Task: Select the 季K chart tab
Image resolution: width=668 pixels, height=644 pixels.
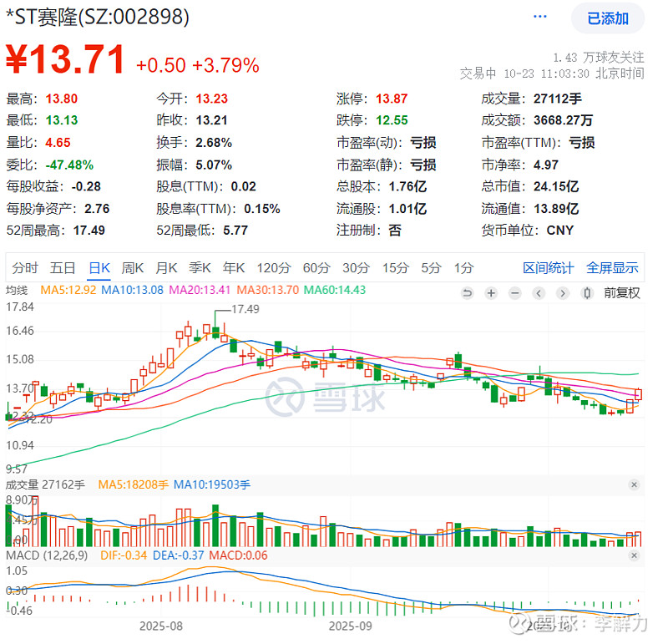Action: point(200,268)
